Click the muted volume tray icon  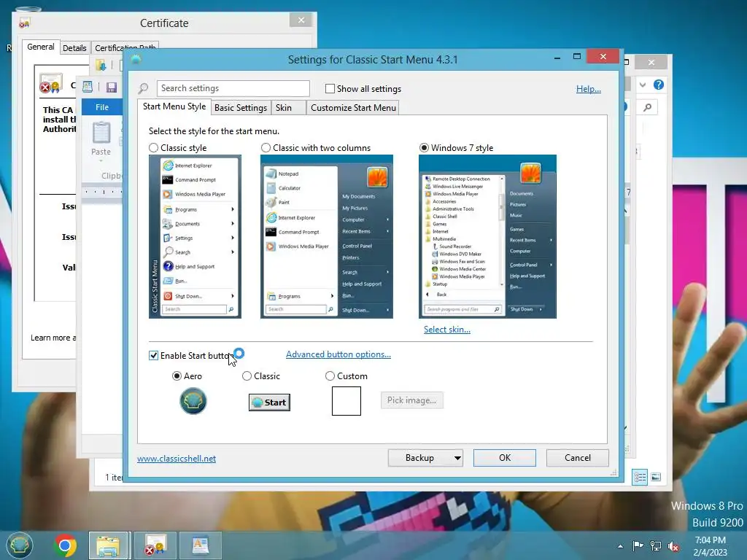point(673,546)
